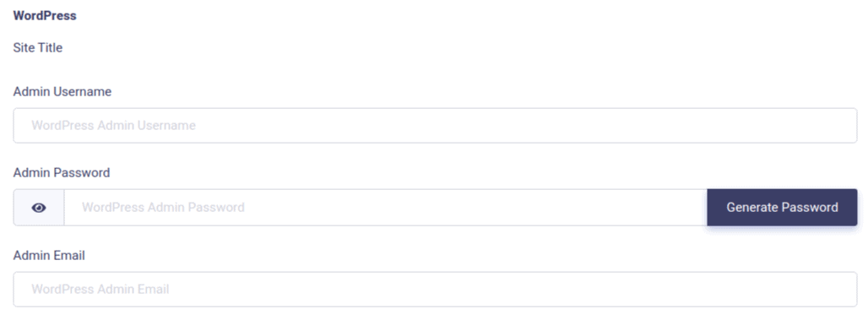868x320 pixels.
Task: Focus the WordPress Admin Username input
Action: pyautogui.click(x=435, y=126)
